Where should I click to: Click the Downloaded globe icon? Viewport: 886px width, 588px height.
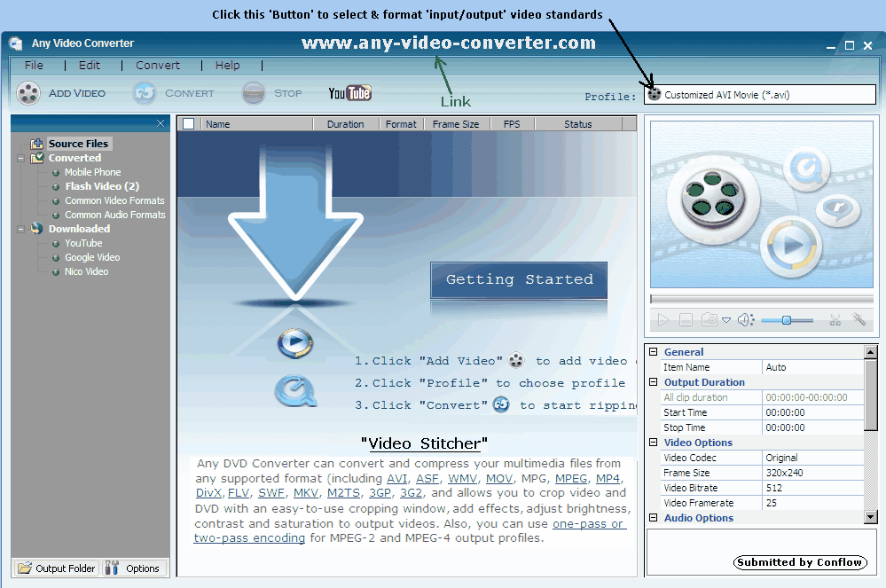pos(37,228)
